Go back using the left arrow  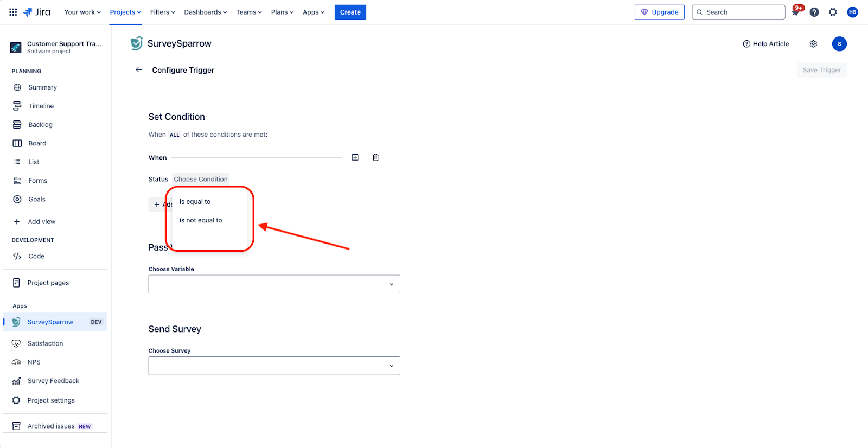click(x=139, y=70)
